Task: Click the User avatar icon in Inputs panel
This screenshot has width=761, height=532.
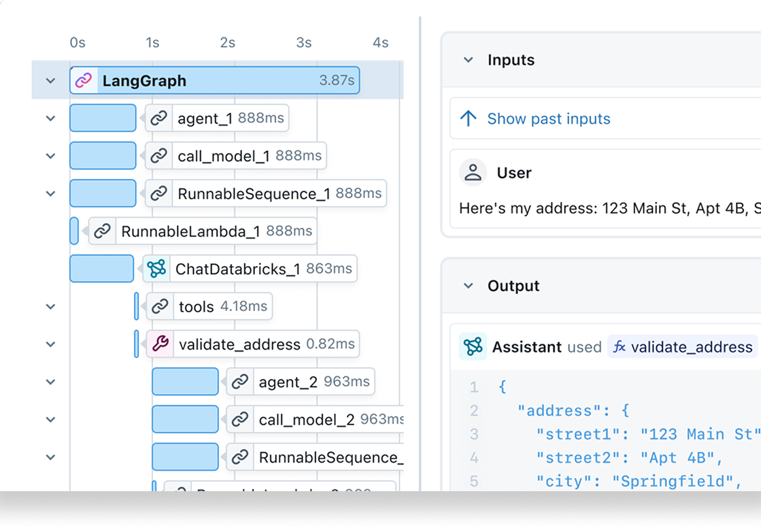Action: [473, 172]
